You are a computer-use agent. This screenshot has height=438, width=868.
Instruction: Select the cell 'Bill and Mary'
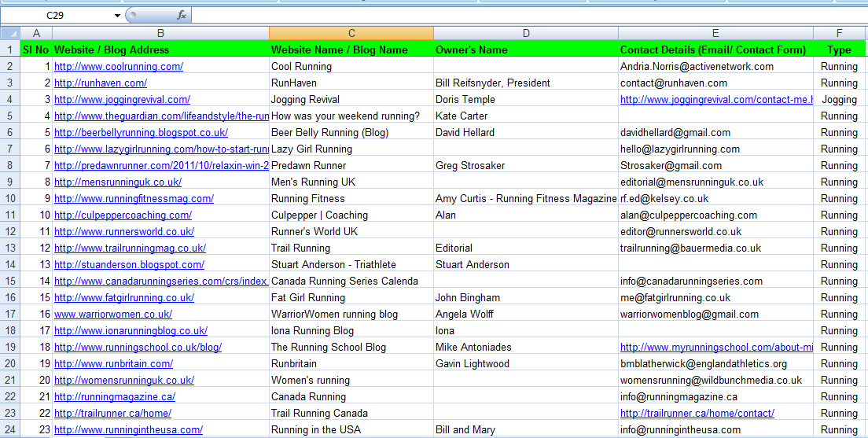526,429
